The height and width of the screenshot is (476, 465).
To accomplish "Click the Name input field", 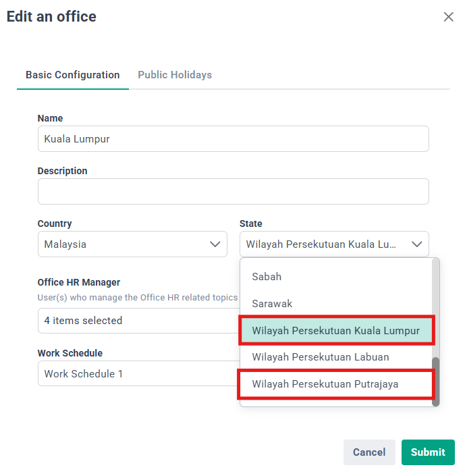I will pyautogui.click(x=233, y=139).
